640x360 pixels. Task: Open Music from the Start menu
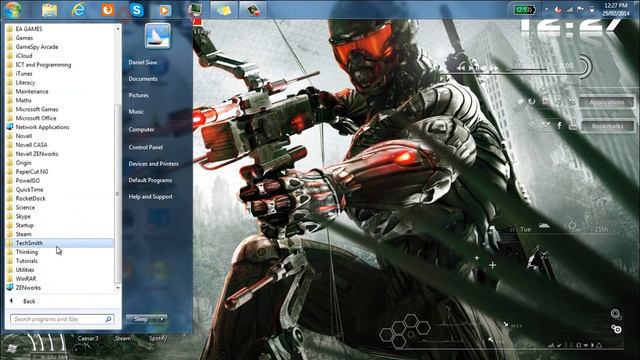click(x=136, y=111)
